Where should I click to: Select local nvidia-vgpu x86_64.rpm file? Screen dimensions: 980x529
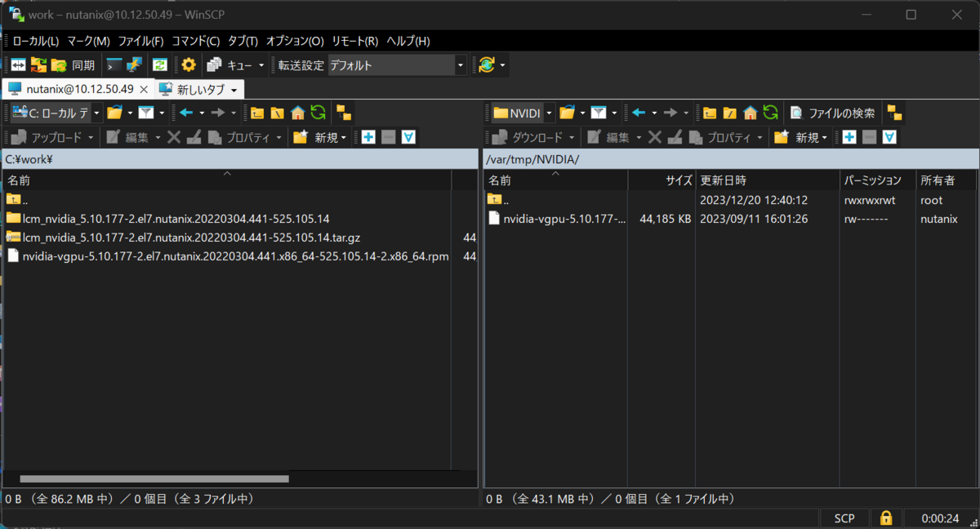coord(228,256)
